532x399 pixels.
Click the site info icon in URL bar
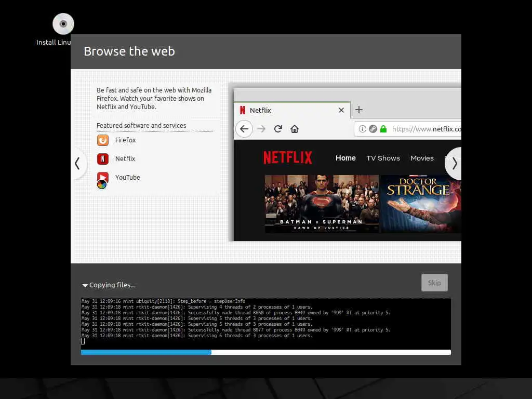click(x=362, y=129)
